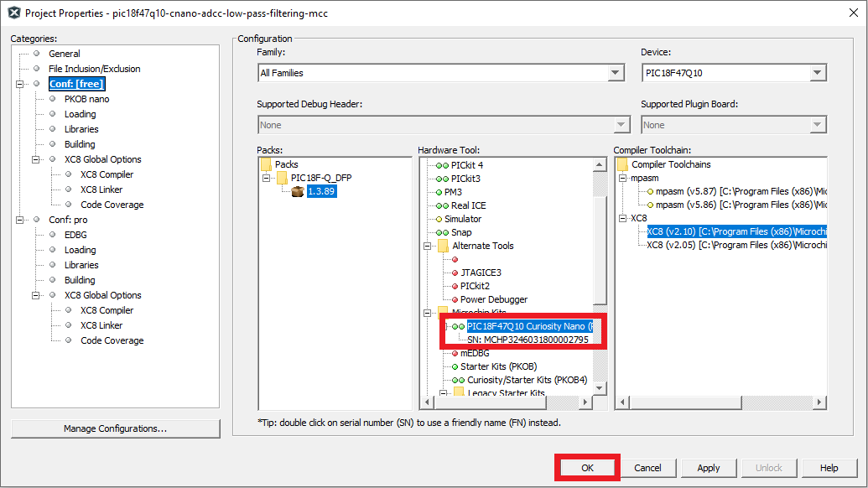Select Code Coverage under Conf: pro
The image size is (868, 488).
click(112, 340)
